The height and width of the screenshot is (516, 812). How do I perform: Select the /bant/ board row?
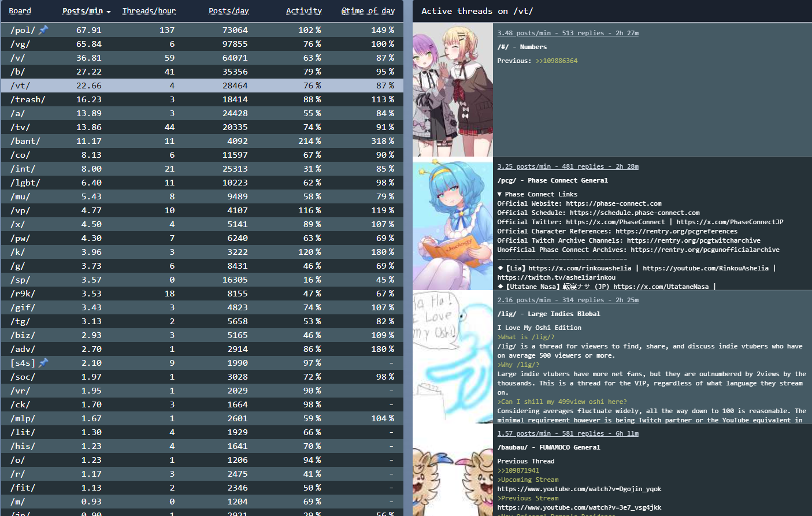point(202,141)
